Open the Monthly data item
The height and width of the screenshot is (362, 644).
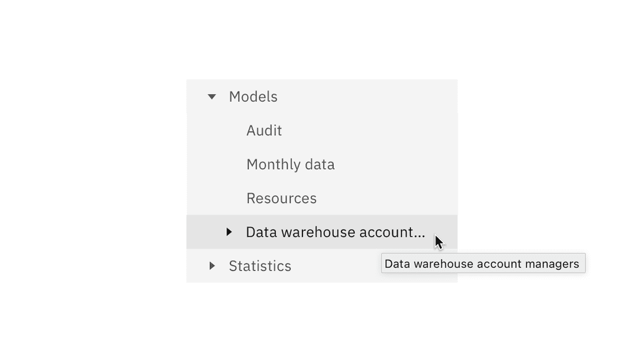coord(290,165)
